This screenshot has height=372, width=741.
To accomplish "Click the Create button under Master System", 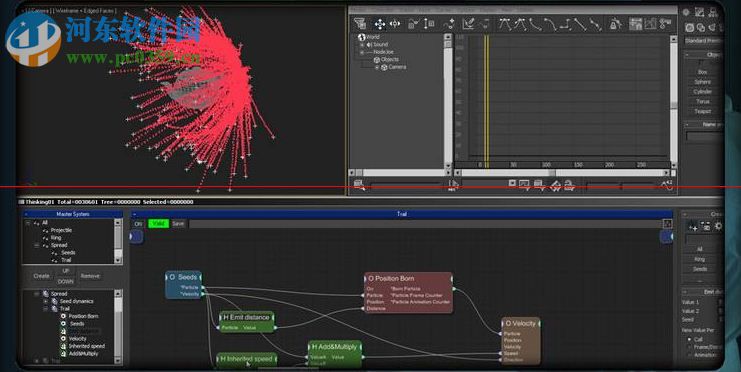I will [x=41, y=276].
